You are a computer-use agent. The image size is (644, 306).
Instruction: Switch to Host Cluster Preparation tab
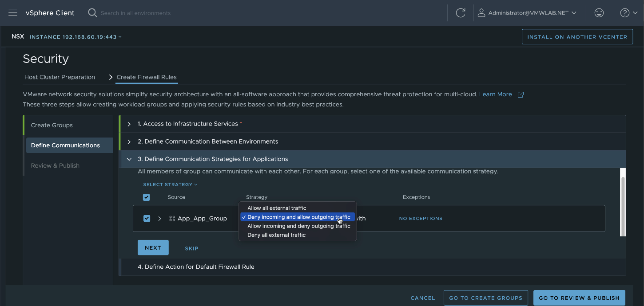click(60, 77)
